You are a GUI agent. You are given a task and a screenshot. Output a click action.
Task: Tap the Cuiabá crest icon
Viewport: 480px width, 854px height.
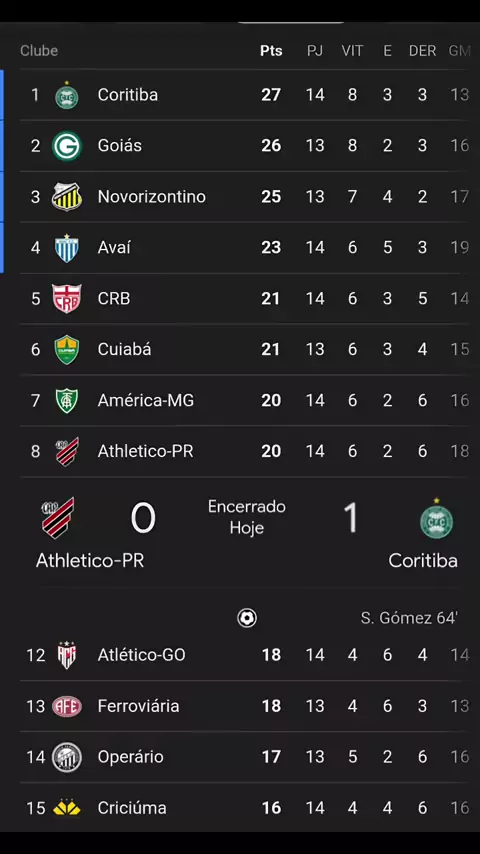tap(66, 350)
